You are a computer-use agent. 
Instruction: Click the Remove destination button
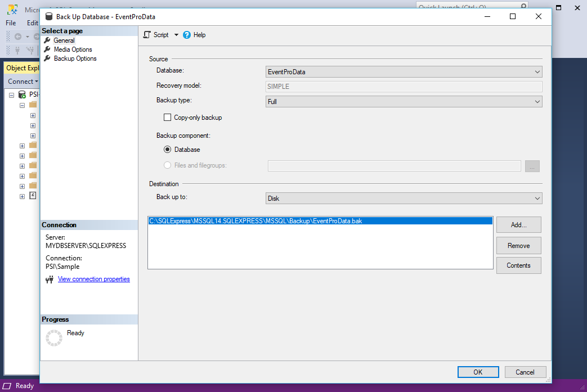(518, 246)
